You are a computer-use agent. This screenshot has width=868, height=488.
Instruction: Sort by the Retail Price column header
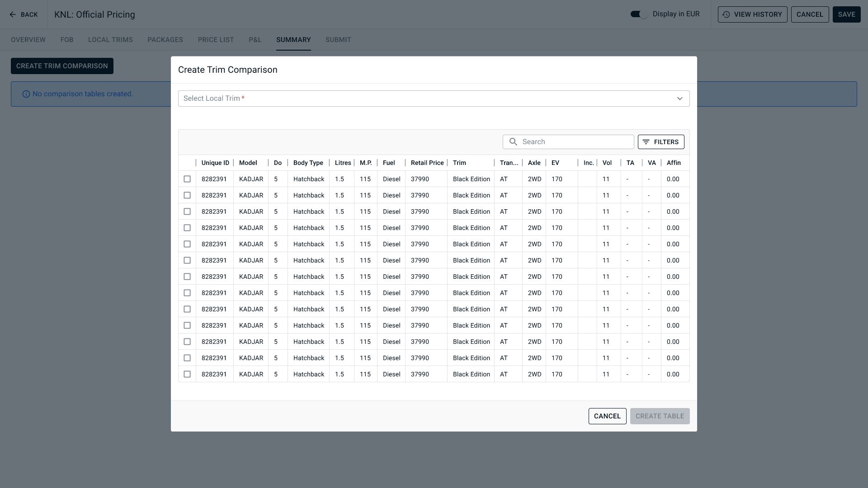[427, 163]
